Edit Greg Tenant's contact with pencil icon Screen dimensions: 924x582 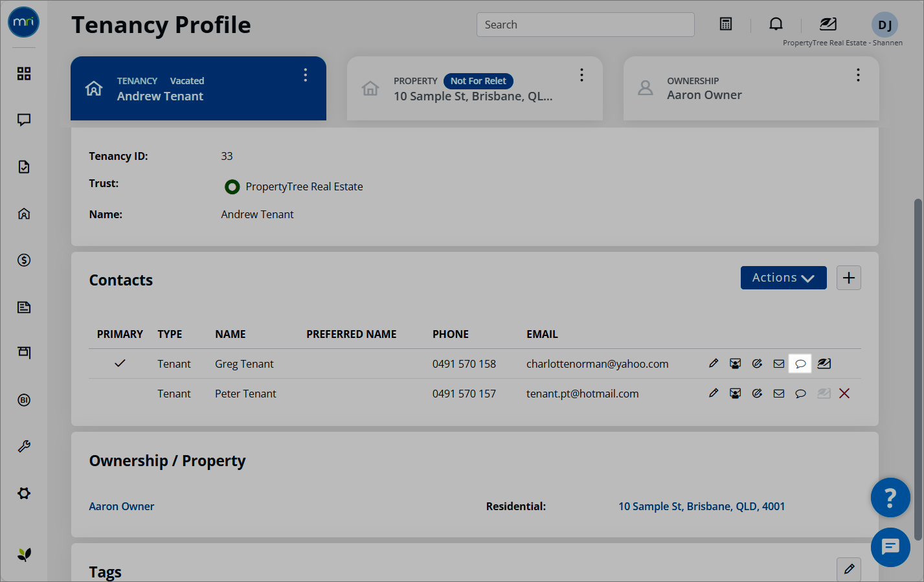(x=714, y=363)
